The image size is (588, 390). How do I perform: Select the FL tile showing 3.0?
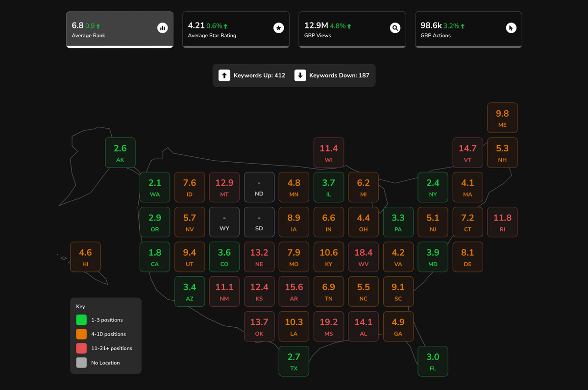433,362
